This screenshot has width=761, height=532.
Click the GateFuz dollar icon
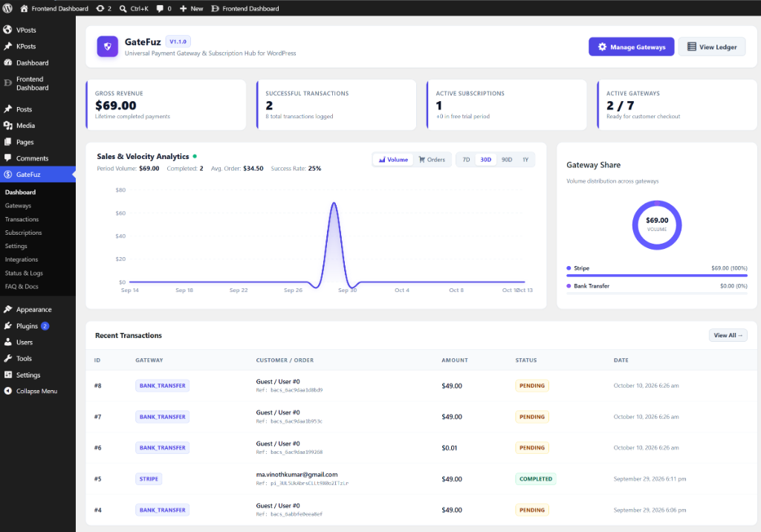click(7, 175)
